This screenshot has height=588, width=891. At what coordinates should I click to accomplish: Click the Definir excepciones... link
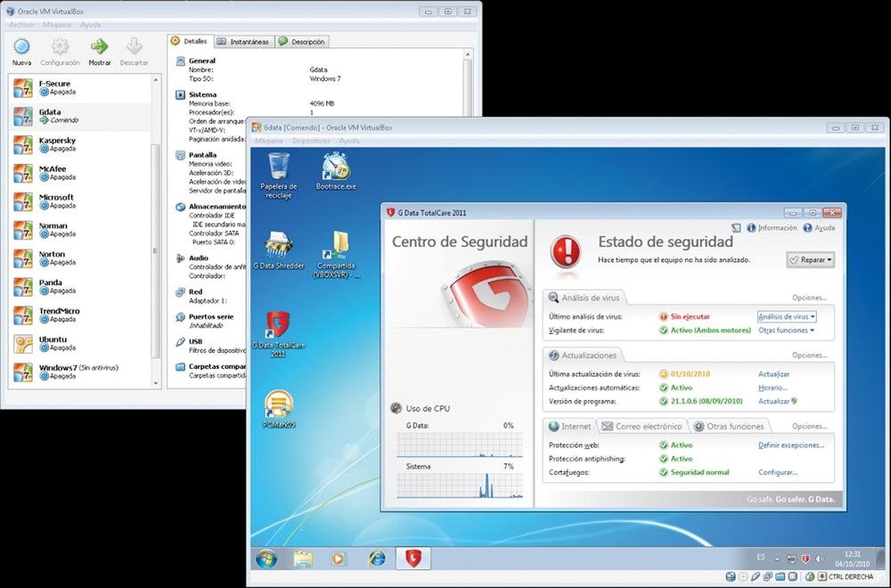(791, 445)
